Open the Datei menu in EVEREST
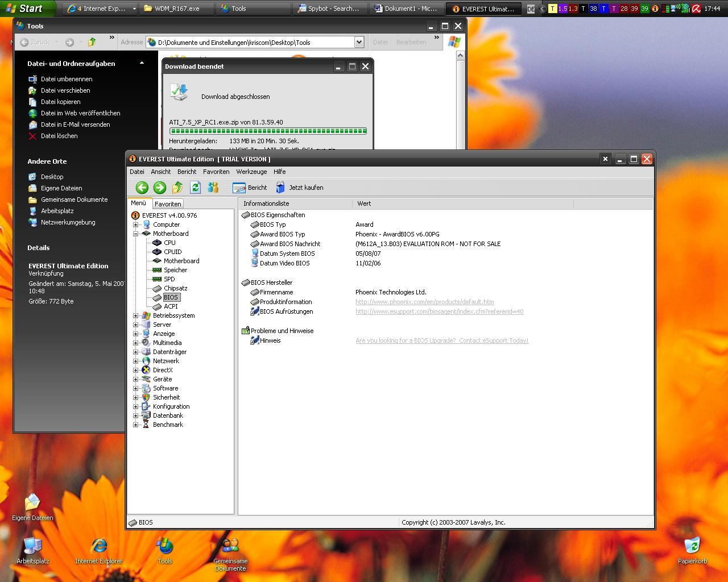The image size is (728, 582). 137,172
